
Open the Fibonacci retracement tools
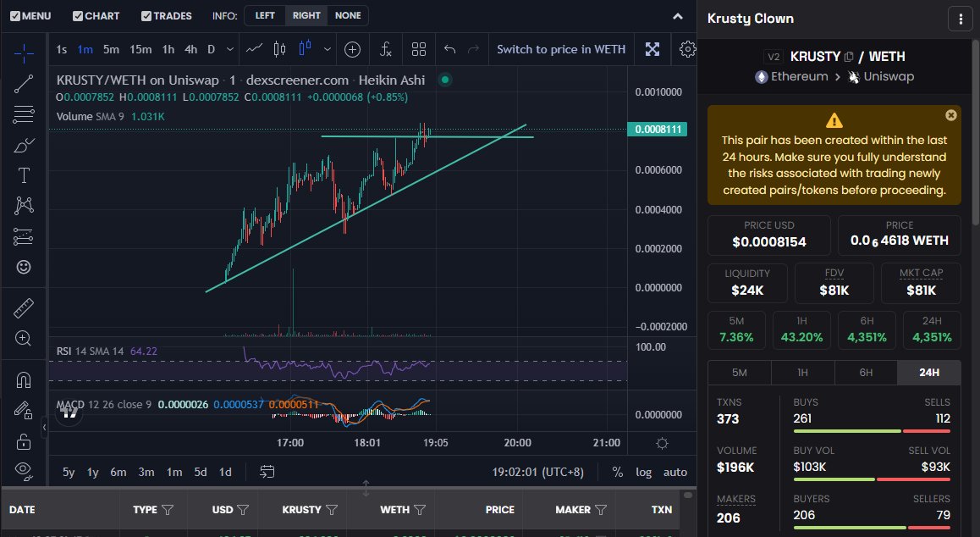24,114
